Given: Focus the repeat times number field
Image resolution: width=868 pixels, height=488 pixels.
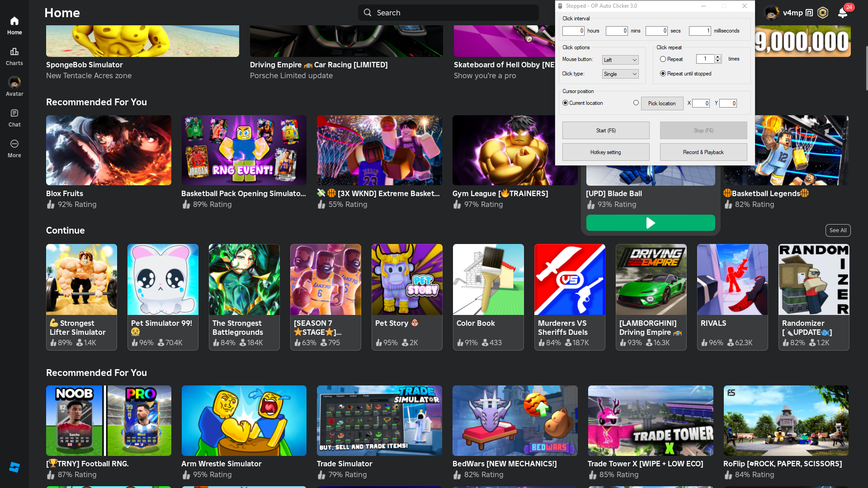Looking at the screenshot, I should (705, 59).
